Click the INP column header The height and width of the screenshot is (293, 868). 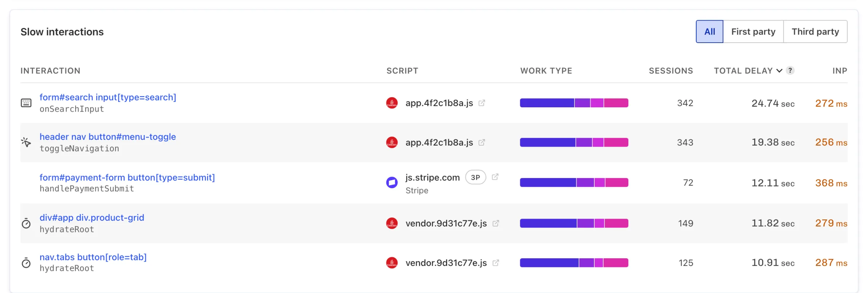(840, 71)
